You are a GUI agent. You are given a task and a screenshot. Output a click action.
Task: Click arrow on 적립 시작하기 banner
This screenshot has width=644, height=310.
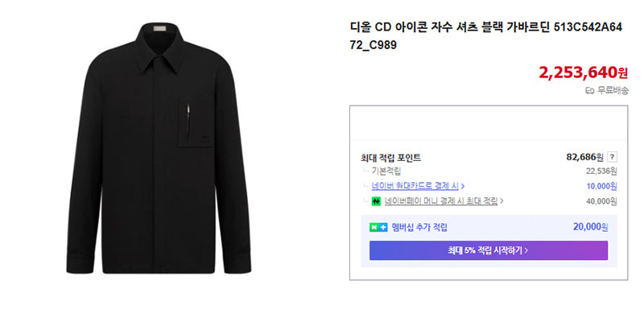pos(526,250)
